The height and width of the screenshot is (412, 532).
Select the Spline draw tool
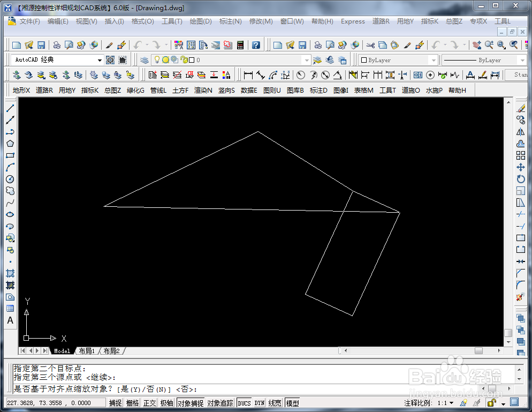[x=10, y=203]
